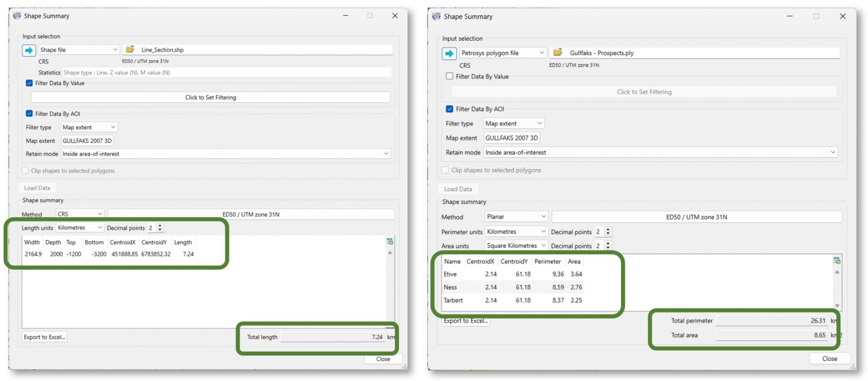Viewport: 868px width, 381px height.
Task: Click inside the Total length field showing 7.24
Action: point(333,336)
